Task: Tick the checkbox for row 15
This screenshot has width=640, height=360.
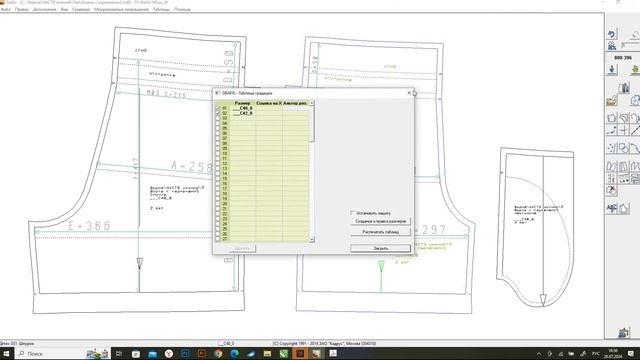Action: 218,179
